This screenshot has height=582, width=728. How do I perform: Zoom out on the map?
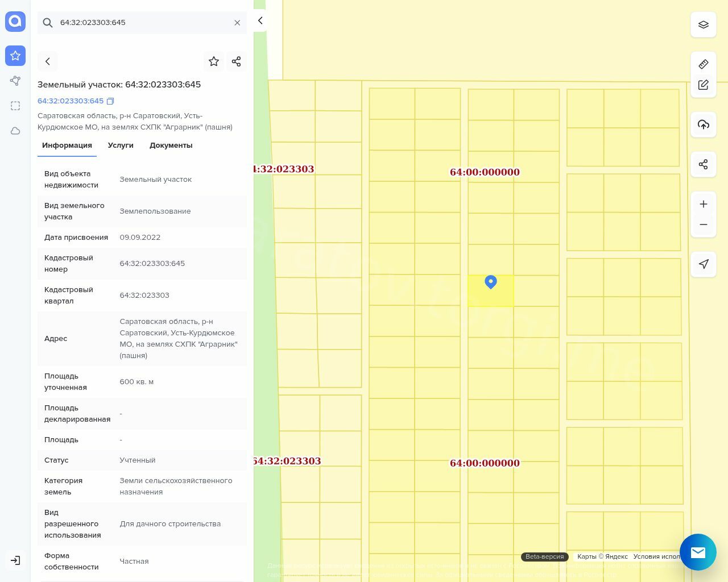coord(704,225)
